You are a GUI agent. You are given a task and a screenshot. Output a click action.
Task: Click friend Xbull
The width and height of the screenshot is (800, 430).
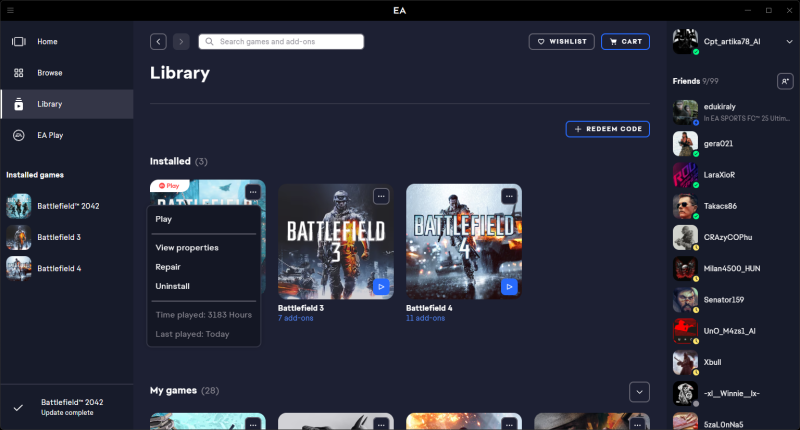(733, 362)
